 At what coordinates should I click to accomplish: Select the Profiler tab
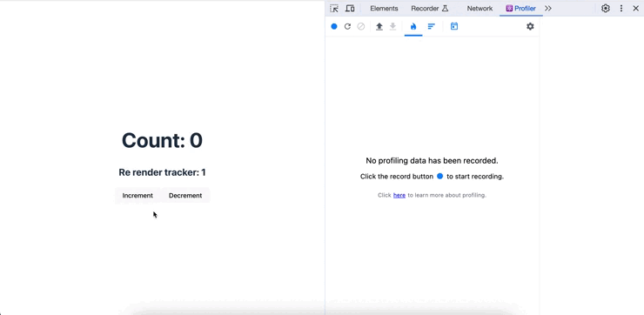(520, 8)
